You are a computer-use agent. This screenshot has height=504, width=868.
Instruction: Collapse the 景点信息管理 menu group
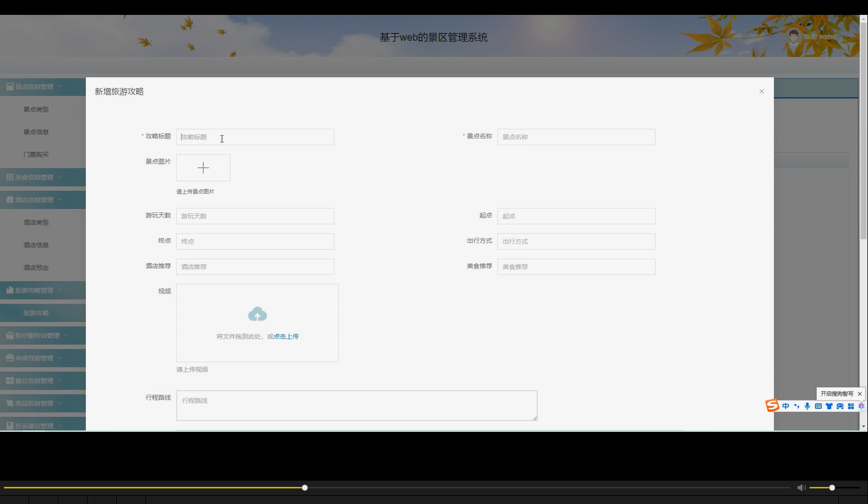pos(61,86)
